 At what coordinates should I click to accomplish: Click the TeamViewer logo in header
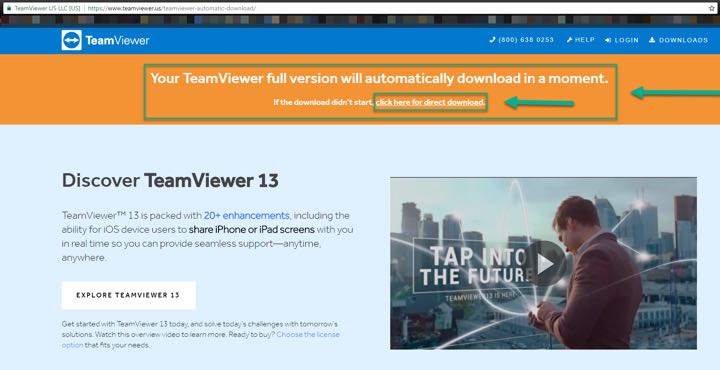pos(105,40)
